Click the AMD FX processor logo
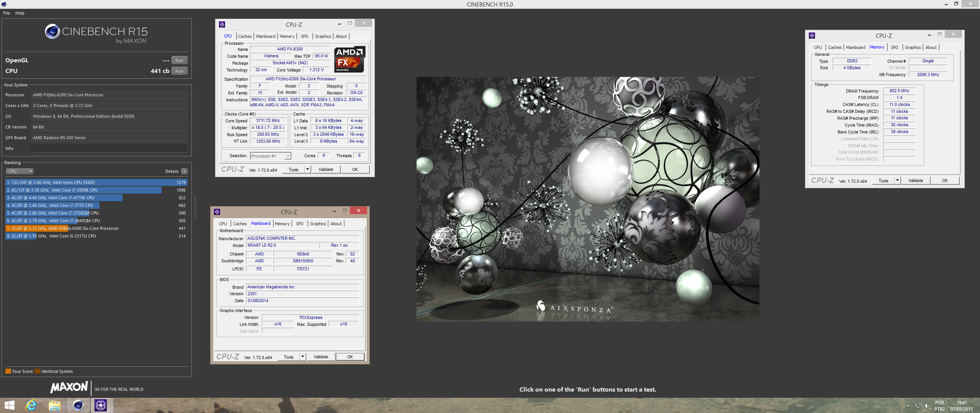980x413 pixels. [349, 59]
